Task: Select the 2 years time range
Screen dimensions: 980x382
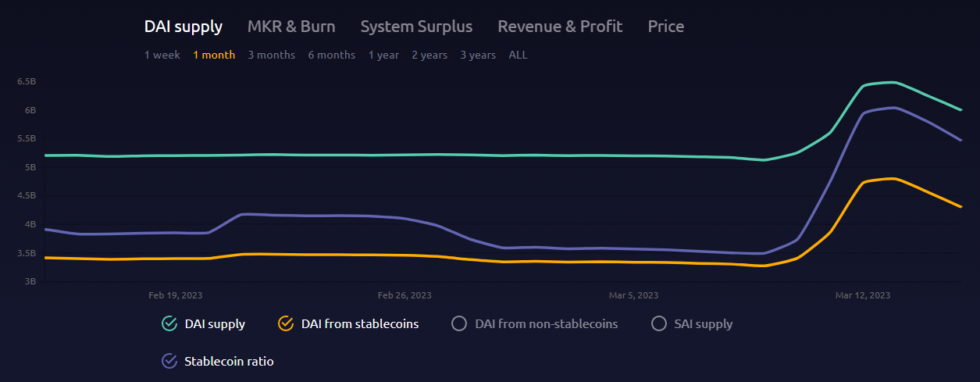Action: [x=429, y=55]
